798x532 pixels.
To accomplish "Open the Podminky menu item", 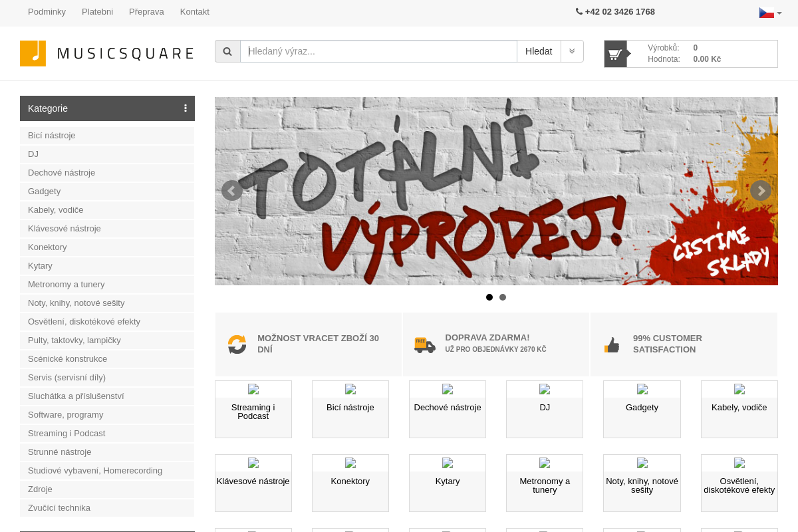I will pyautogui.click(x=47, y=11).
